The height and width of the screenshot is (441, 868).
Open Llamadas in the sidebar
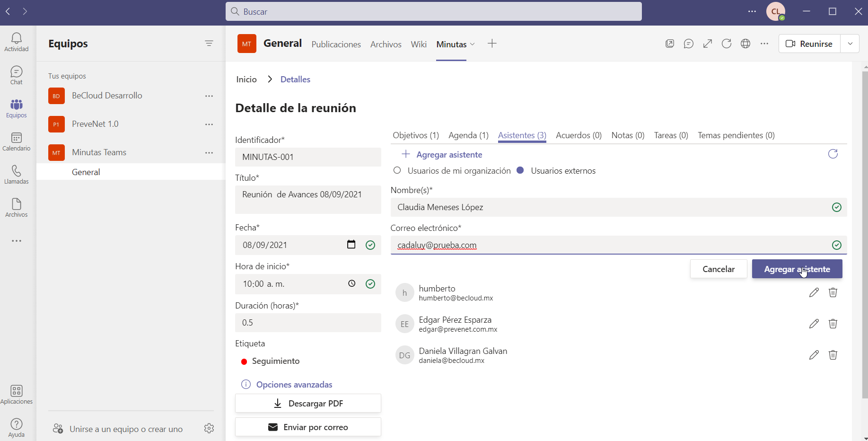tap(17, 175)
